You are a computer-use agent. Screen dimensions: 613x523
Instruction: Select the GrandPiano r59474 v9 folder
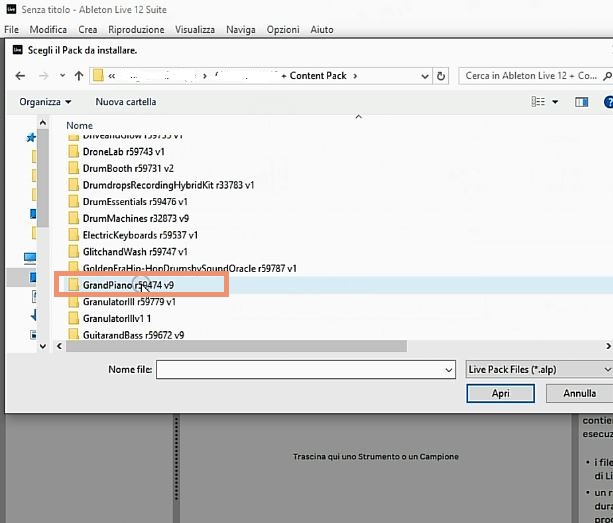pyautogui.click(x=128, y=285)
